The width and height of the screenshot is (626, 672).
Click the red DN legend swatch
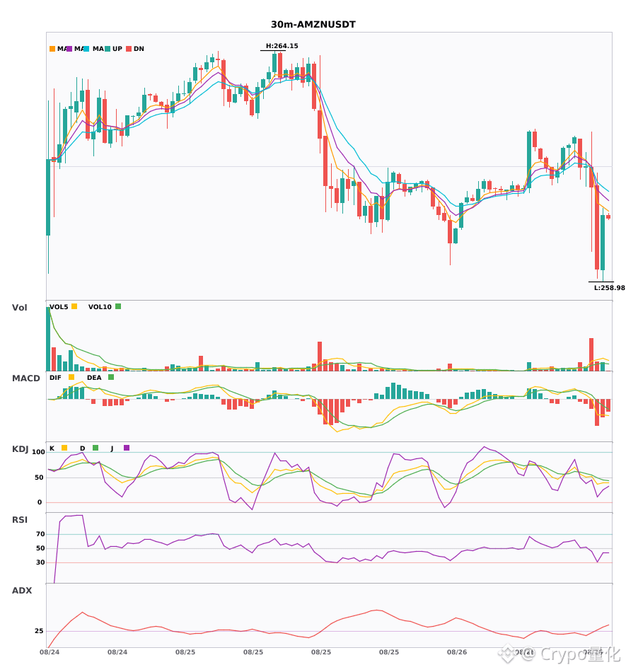click(129, 49)
